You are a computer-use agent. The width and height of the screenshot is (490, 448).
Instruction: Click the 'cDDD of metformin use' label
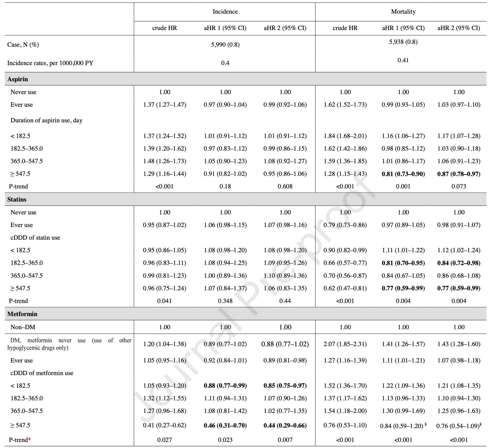pos(42,373)
